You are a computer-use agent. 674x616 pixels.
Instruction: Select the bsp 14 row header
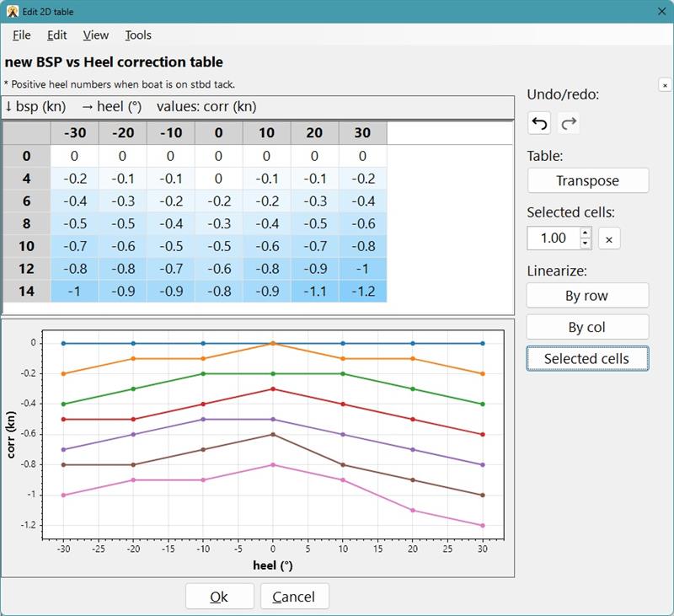27,292
